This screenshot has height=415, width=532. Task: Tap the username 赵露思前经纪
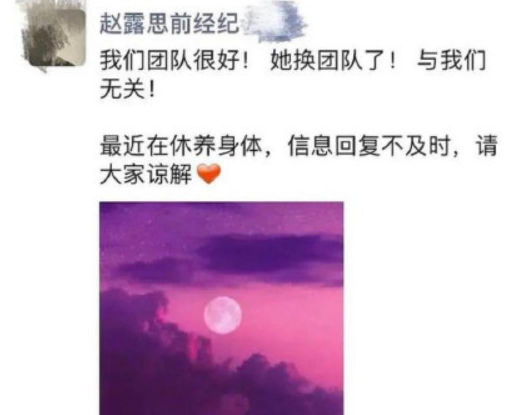tap(170, 25)
